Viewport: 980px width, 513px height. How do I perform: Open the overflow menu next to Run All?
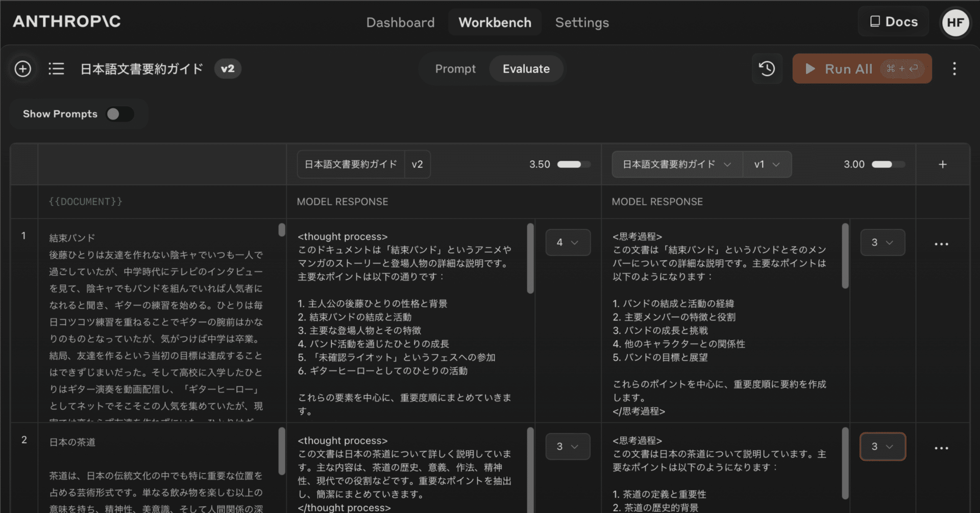coord(954,68)
